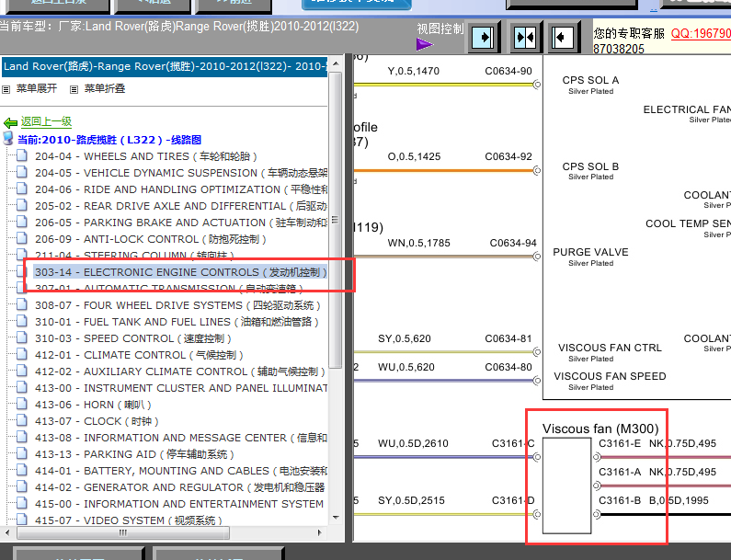Image resolution: width=731 pixels, height=560 pixels.
Task: Click the 菜单展开 expand menu icon
Action: [x=6, y=89]
